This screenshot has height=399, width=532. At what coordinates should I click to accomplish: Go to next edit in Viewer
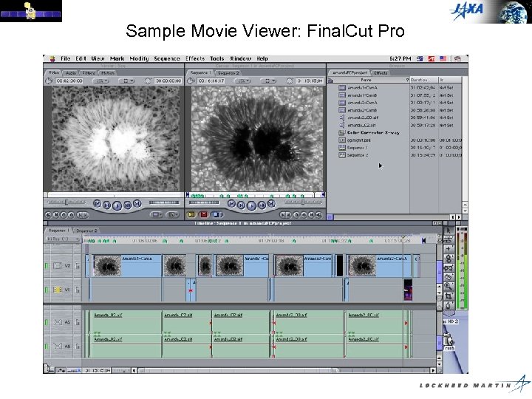(x=137, y=204)
